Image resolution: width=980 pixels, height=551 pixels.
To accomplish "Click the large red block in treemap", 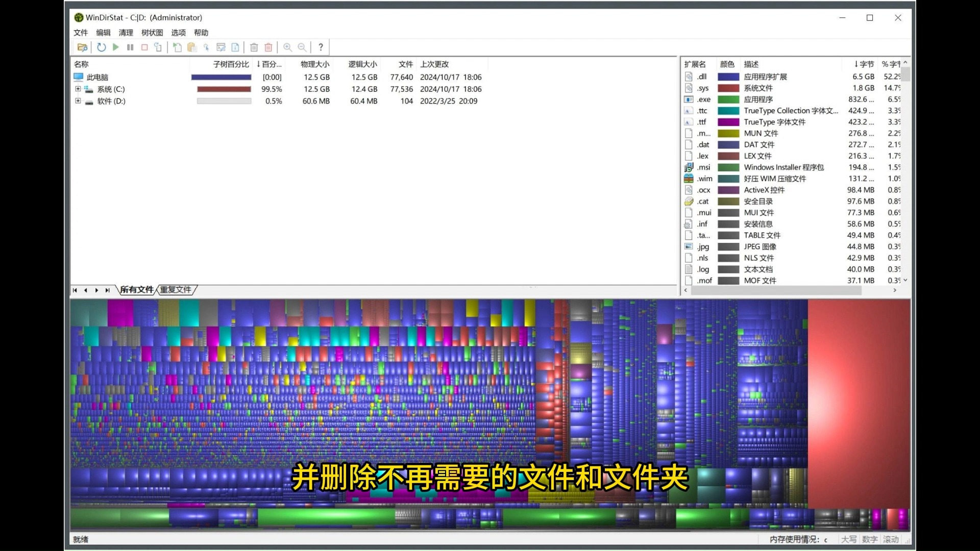I will [859, 403].
